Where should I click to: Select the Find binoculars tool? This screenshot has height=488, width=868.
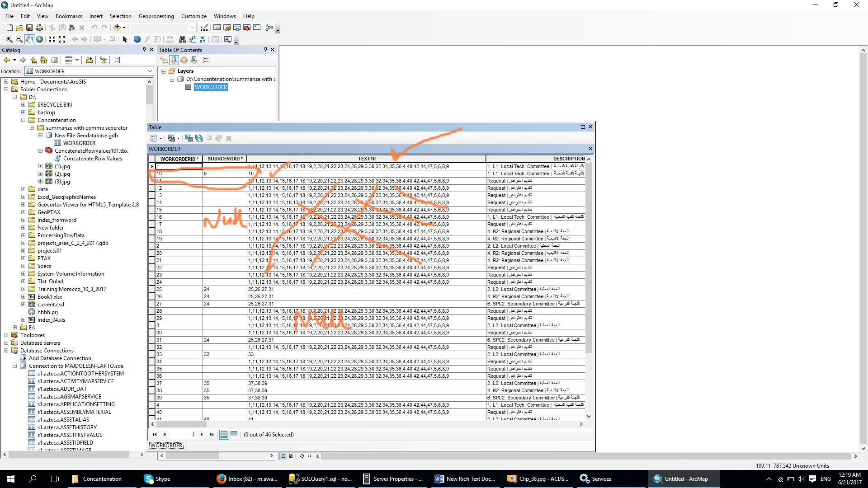(182, 39)
